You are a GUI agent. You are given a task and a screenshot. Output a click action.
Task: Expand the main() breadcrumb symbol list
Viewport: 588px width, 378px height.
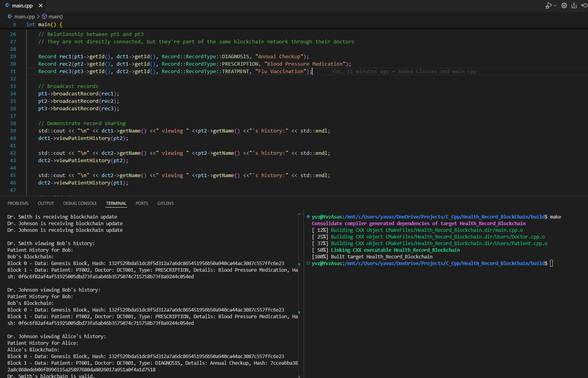[x=56, y=16]
